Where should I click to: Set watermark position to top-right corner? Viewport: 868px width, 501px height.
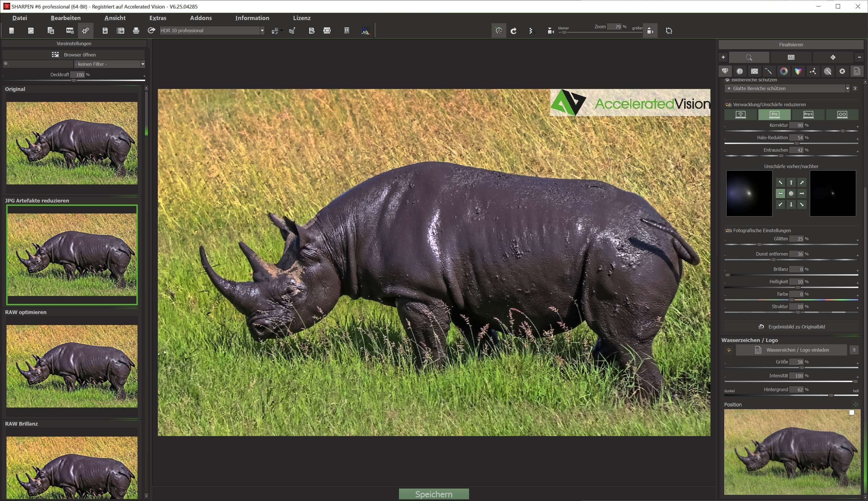click(852, 413)
